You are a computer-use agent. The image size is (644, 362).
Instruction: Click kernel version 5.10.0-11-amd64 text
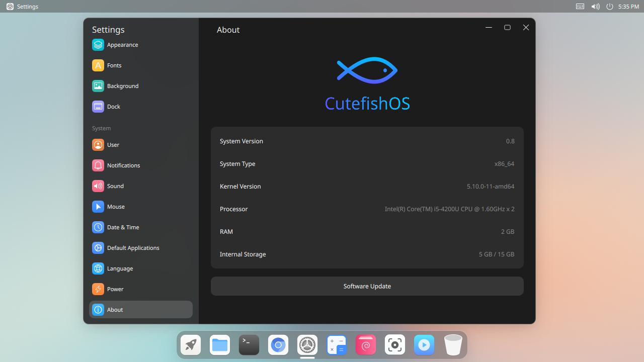point(491,187)
